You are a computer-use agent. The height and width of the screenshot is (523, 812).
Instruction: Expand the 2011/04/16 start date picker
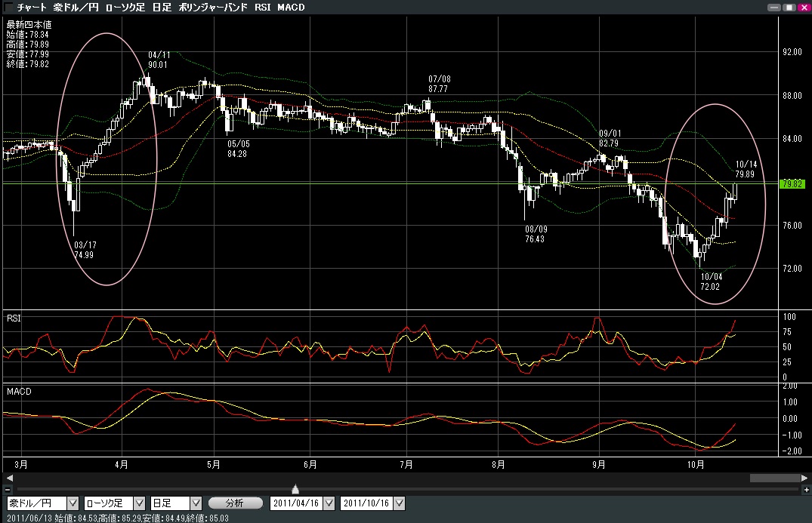click(329, 503)
